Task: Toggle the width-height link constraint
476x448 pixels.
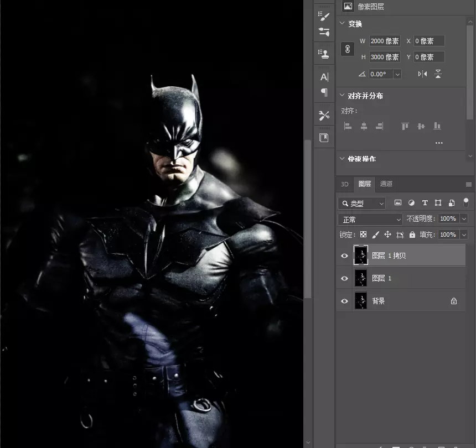Action: click(x=348, y=49)
